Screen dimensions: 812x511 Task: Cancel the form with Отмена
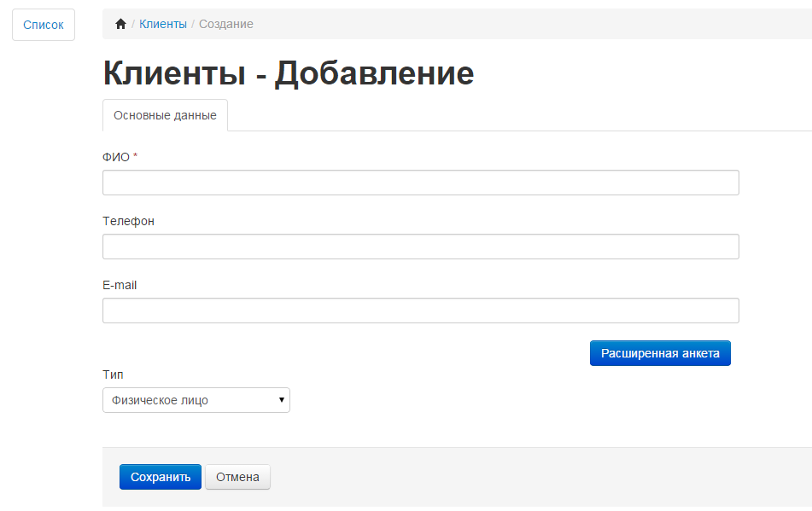click(237, 477)
